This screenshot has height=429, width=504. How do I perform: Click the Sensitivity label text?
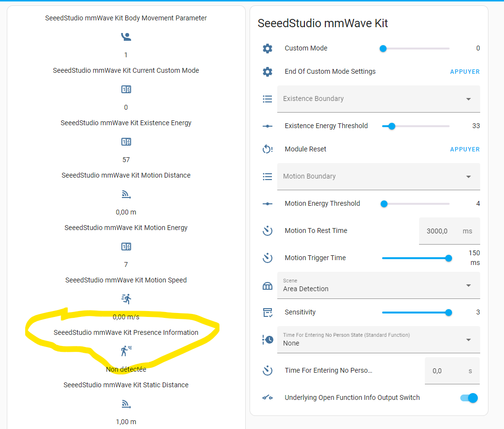pos(300,312)
